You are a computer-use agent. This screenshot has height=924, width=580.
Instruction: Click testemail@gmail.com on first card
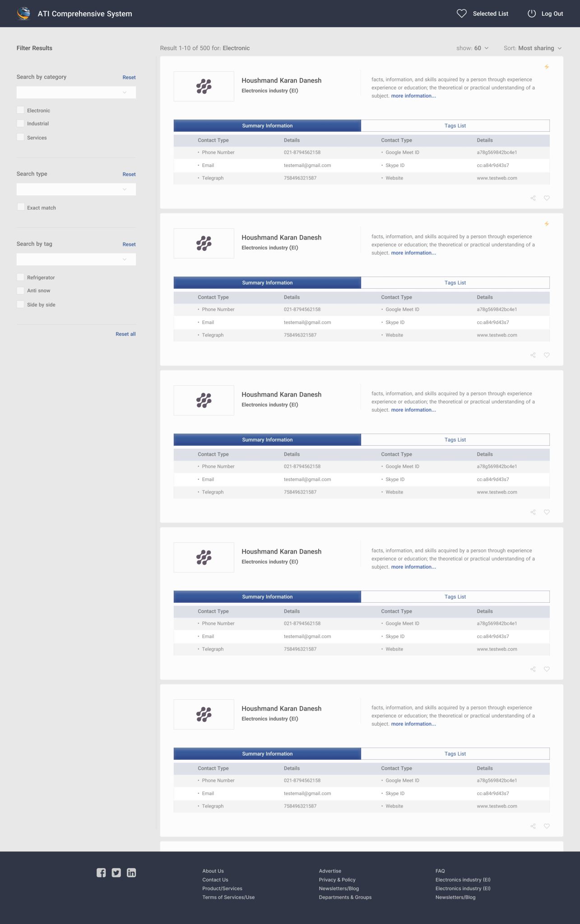point(307,166)
